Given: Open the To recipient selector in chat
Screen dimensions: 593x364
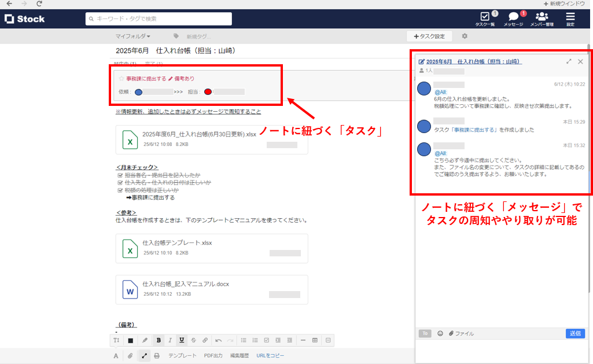Looking at the screenshot, I should [425, 333].
